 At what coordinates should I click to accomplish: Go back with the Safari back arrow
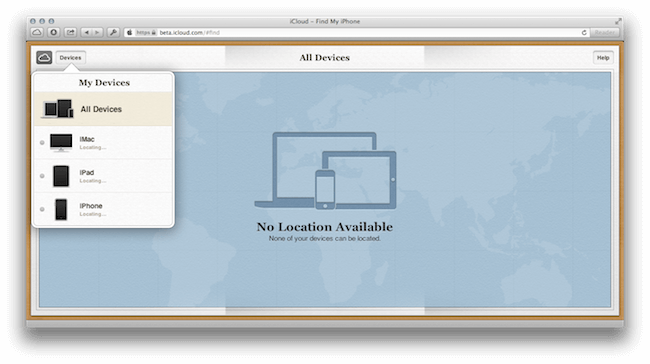click(x=86, y=32)
